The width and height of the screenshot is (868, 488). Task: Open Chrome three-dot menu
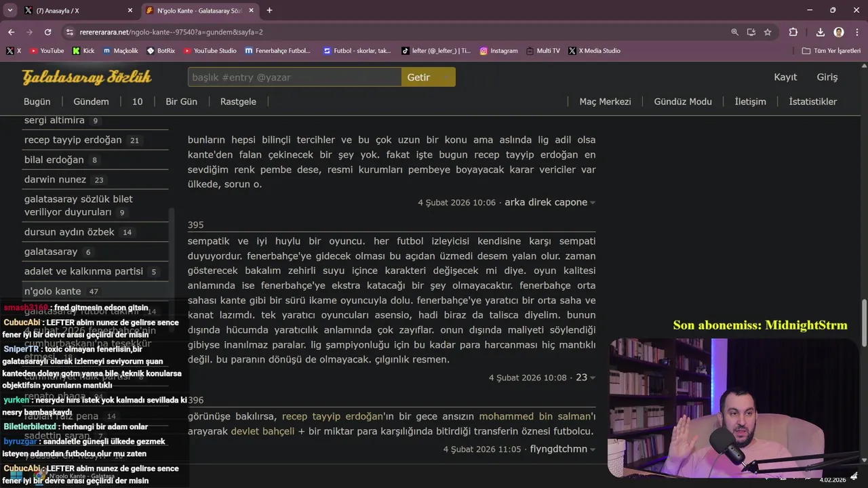[856, 32]
